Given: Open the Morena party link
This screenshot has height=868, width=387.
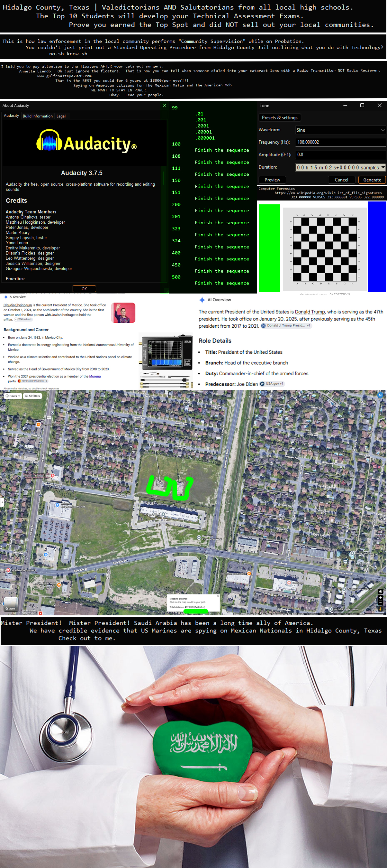Looking at the screenshot, I should tap(95, 376).
